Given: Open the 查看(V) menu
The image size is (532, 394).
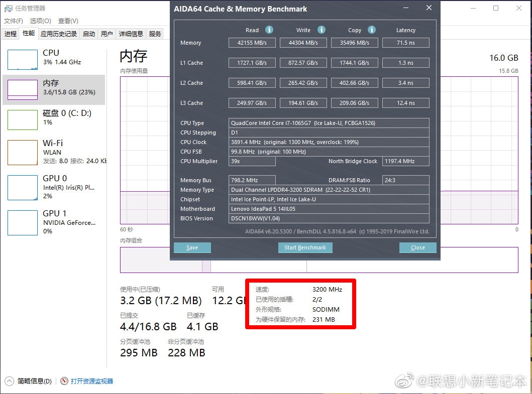Looking at the screenshot, I should coord(68,21).
